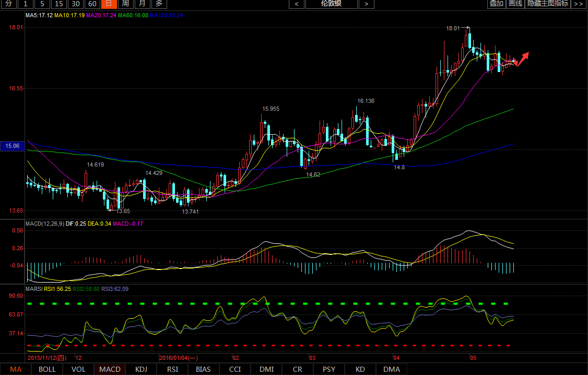Open the 多 multi-period view

(159, 4)
